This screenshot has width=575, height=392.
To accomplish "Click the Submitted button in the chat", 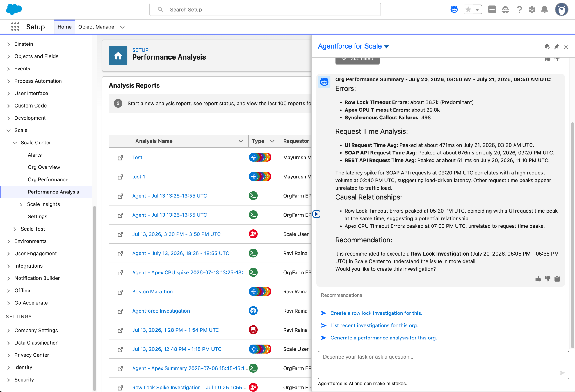I will [357, 60].
